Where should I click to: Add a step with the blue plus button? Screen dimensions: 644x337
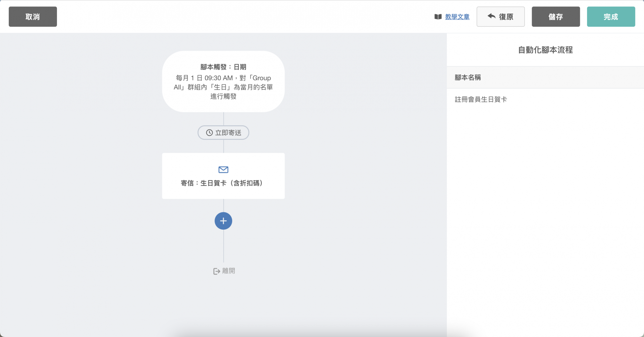pyautogui.click(x=223, y=221)
